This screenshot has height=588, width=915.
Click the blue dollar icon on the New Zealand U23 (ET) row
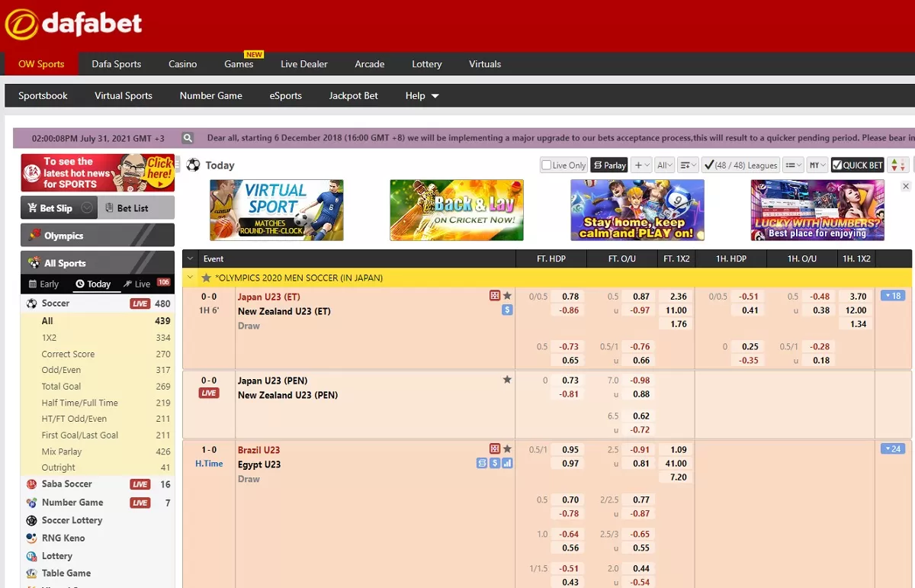pyautogui.click(x=507, y=310)
